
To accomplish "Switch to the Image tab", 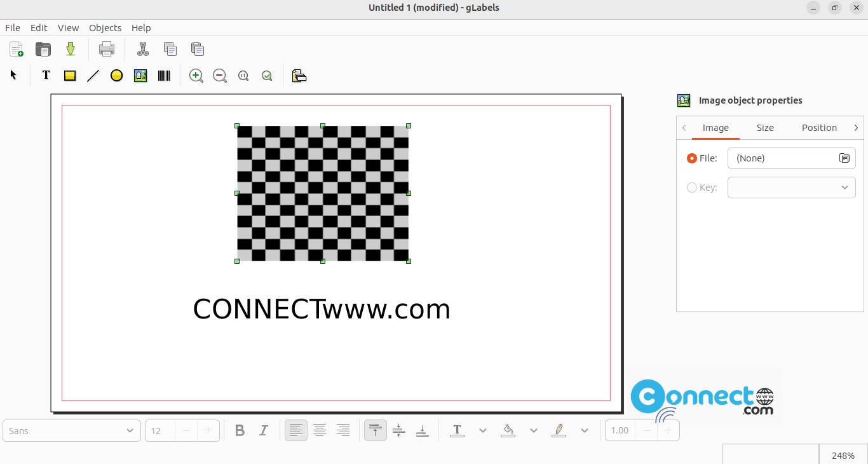I will point(715,128).
